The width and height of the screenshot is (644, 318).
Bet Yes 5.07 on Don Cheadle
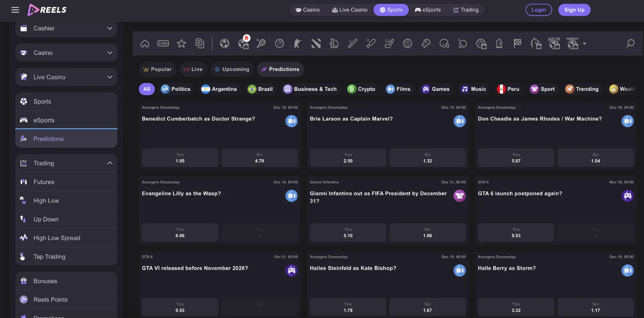pyautogui.click(x=516, y=158)
